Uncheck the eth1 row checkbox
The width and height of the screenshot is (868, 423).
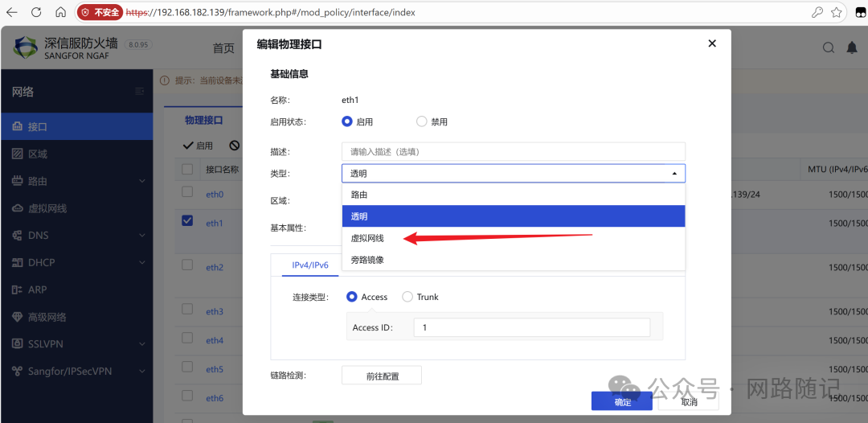click(x=187, y=221)
